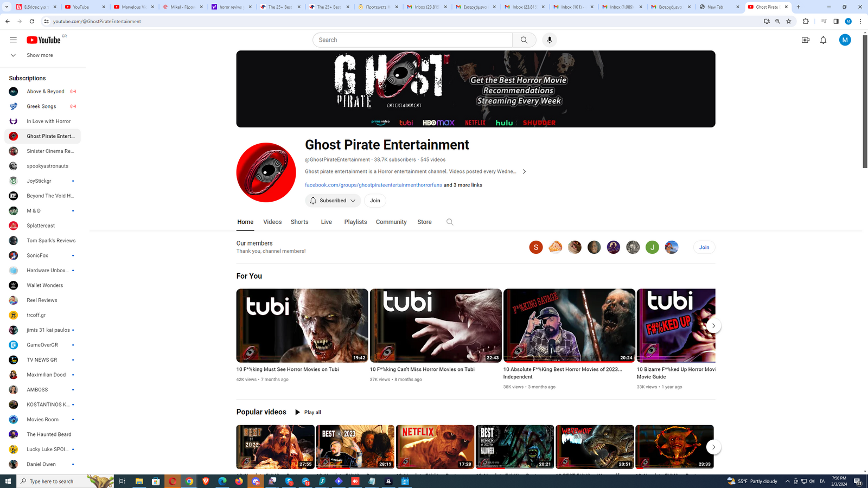
Task: Open Windows action center notifications
Action: pyautogui.click(x=858, y=481)
